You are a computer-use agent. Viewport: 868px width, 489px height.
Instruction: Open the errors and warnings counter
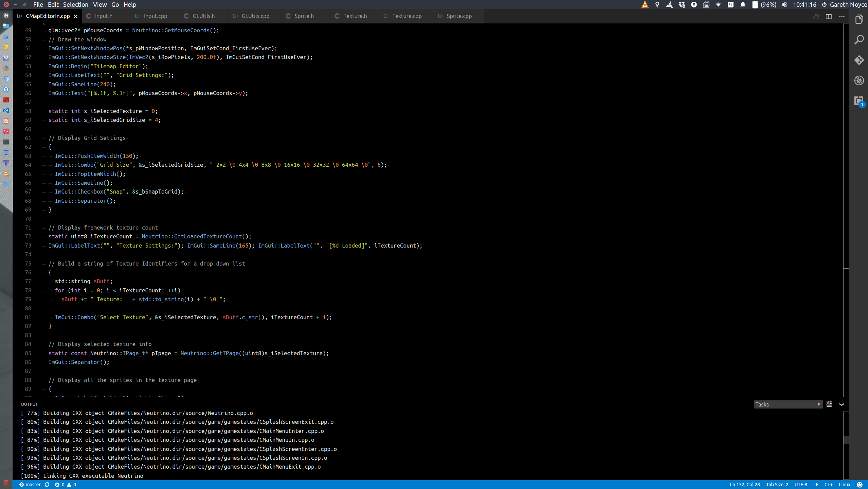pos(66,485)
